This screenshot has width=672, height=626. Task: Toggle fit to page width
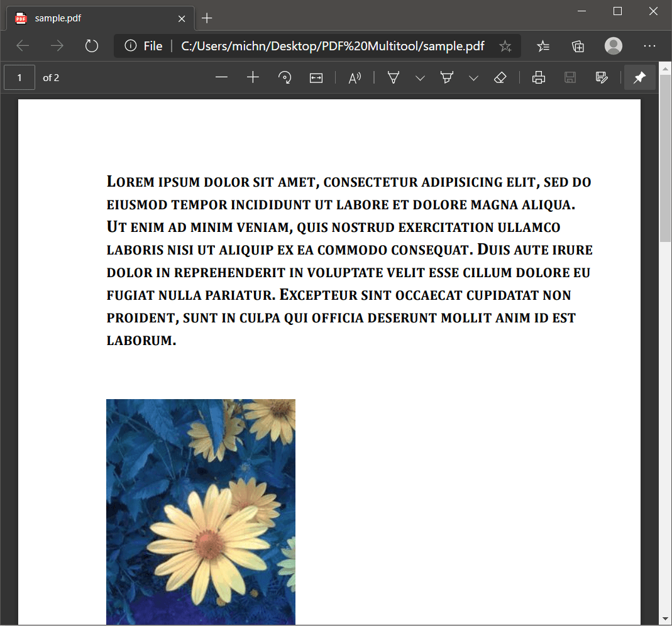click(316, 78)
